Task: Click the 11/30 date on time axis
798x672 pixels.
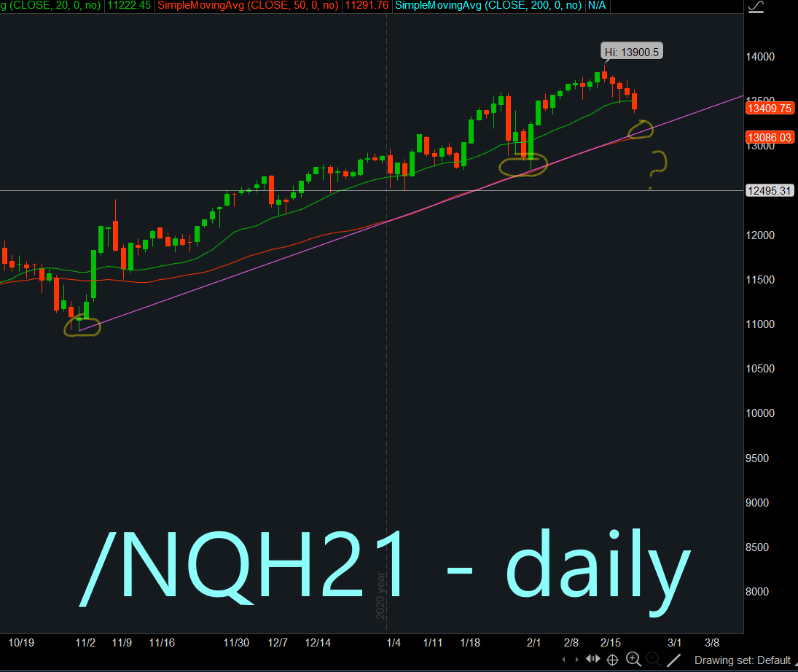Action: (x=236, y=643)
